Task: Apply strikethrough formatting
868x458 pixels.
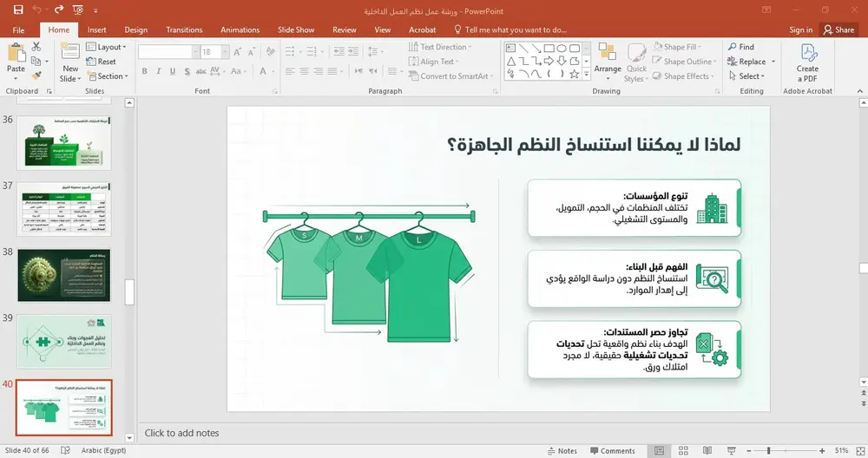Action: tap(201, 71)
